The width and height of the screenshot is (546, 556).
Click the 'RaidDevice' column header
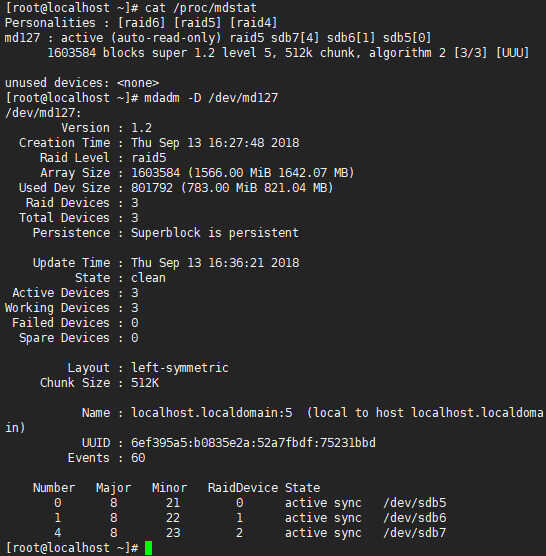click(243, 488)
